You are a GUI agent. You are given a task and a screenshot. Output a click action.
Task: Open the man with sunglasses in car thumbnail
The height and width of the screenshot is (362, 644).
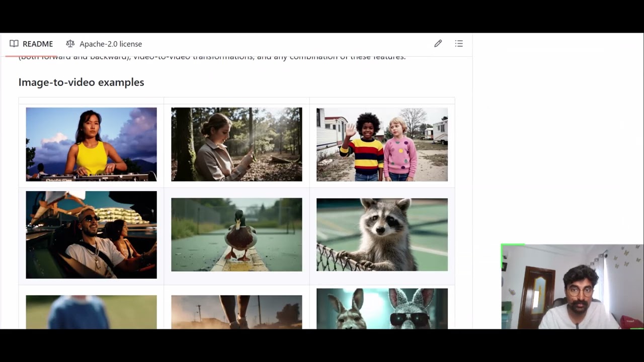pyautogui.click(x=91, y=235)
